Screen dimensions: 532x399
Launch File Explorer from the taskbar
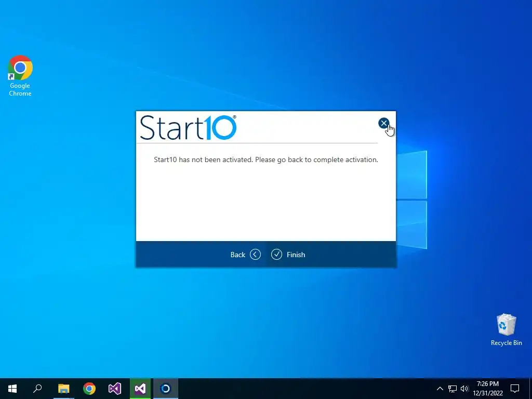click(x=63, y=389)
